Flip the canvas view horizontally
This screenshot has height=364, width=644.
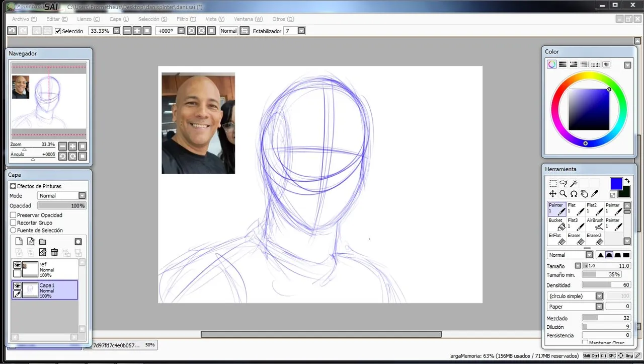[245, 31]
